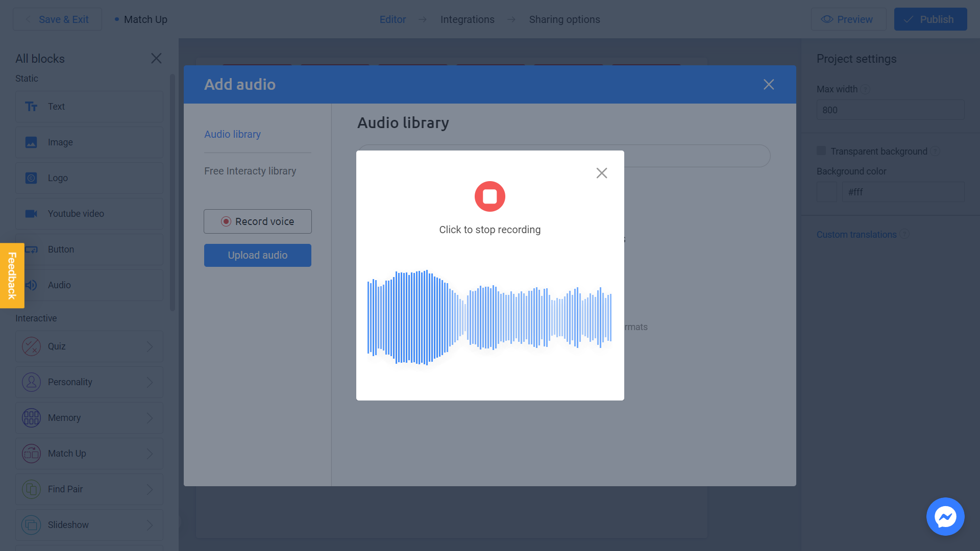Click the Transparent background checkbox

[x=821, y=151]
